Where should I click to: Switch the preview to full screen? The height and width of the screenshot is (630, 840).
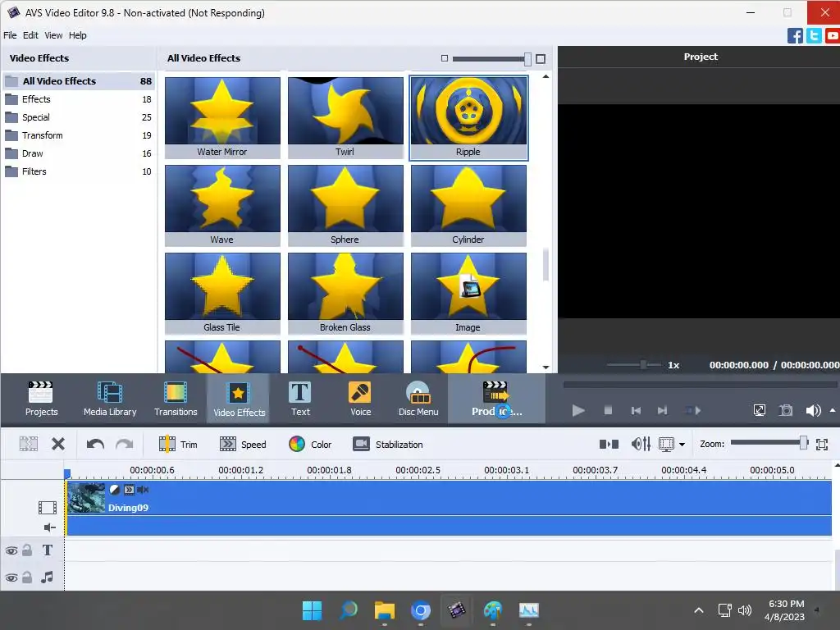[759, 410]
